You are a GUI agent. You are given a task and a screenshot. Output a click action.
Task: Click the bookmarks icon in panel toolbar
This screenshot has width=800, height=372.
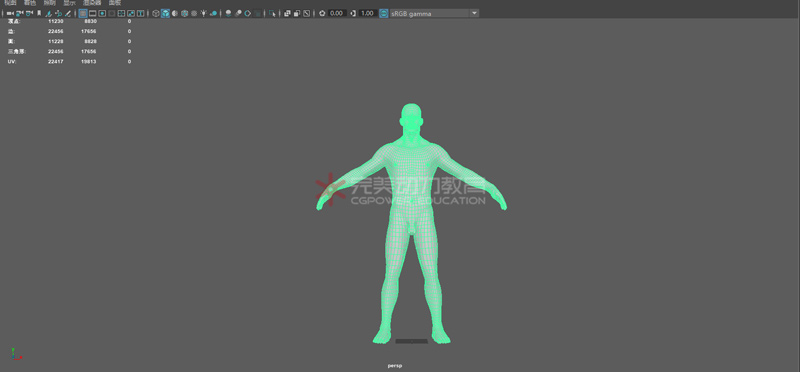coord(39,13)
